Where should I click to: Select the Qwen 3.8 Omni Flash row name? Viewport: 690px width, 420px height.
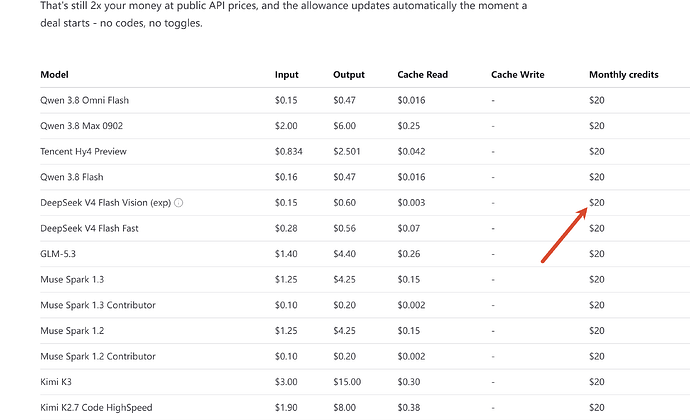[x=84, y=100]
